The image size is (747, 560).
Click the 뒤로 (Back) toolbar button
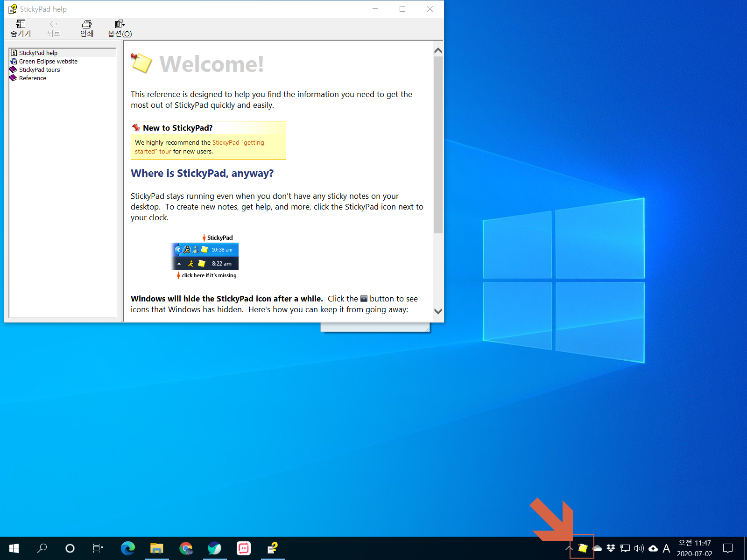[54, 28]
